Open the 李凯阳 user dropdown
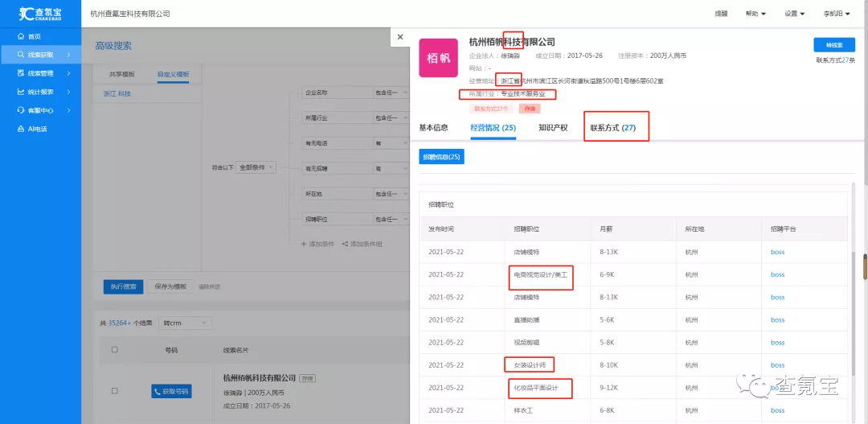This screenshot has width=868, height=424. click(x=837, y=14)
